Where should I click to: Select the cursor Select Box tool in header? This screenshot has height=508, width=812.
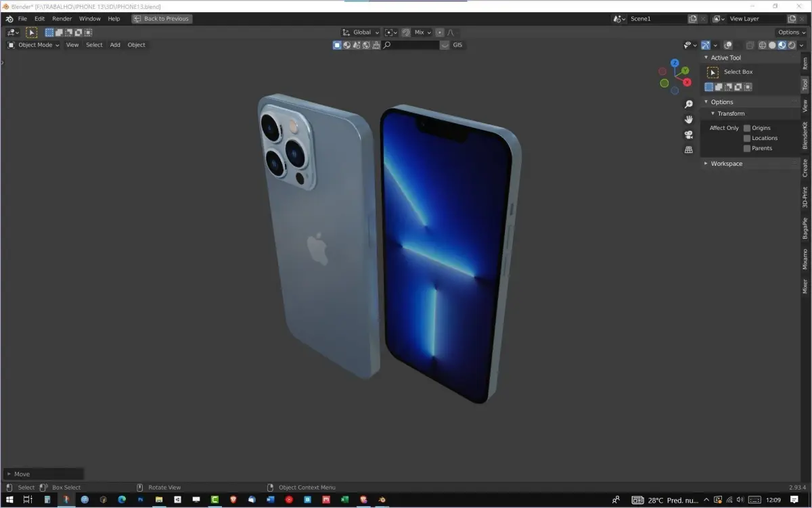(31, 32)
